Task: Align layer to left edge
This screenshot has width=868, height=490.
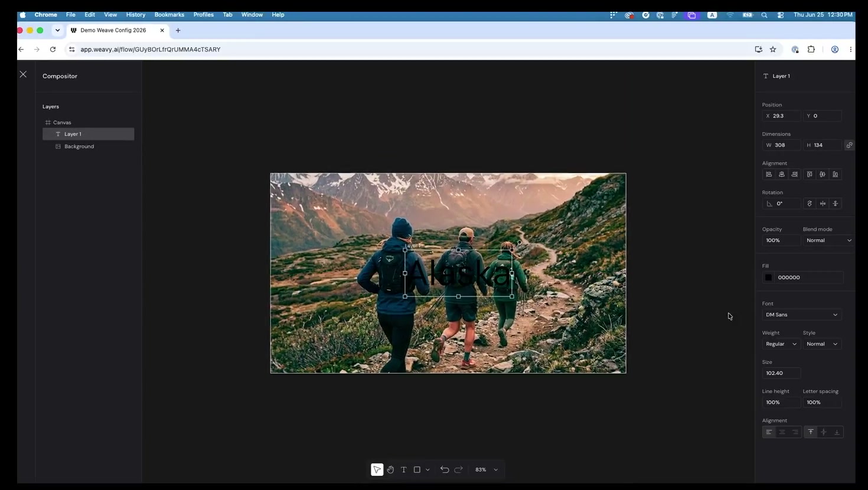Action: [x=769, y=174]
